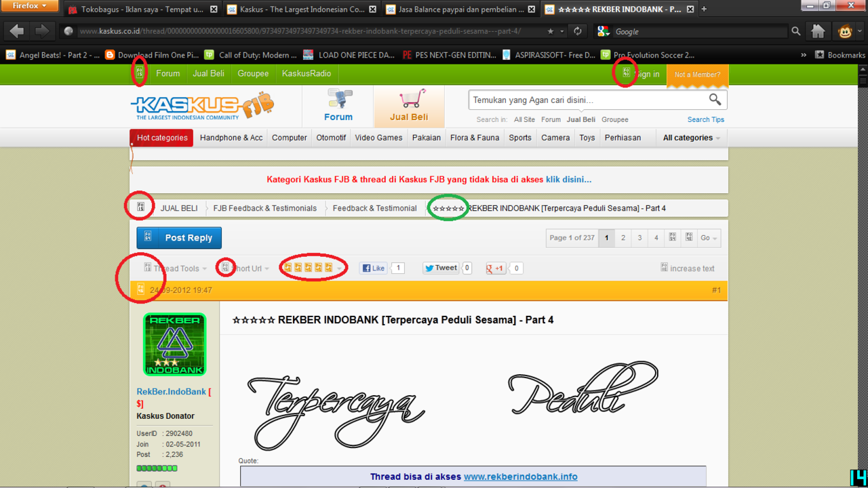The width and height of the screenshot is (868, 488).
Task: Open a new browser tab with plus
Action: 704,9
